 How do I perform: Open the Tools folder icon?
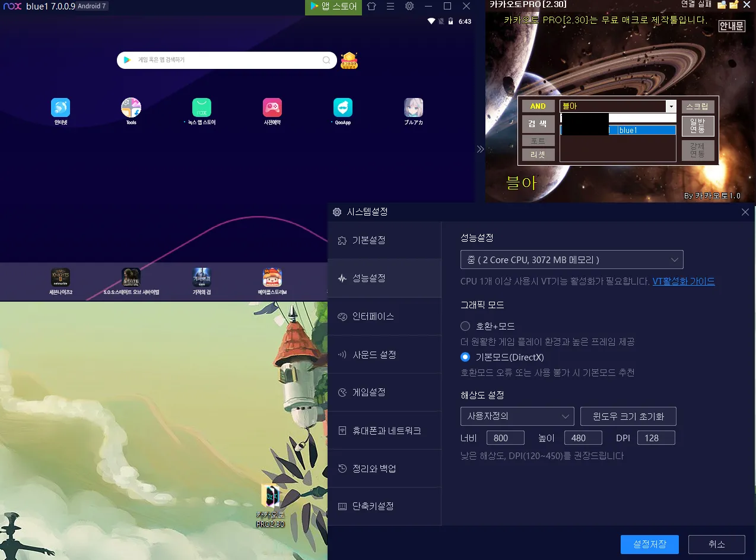pyautogui.click(x=131, y=107)
